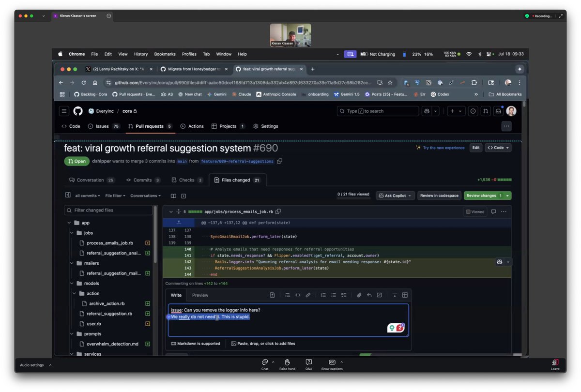Open Conversations dropdown
Screen dimensions: 581x392
point(146,196)
